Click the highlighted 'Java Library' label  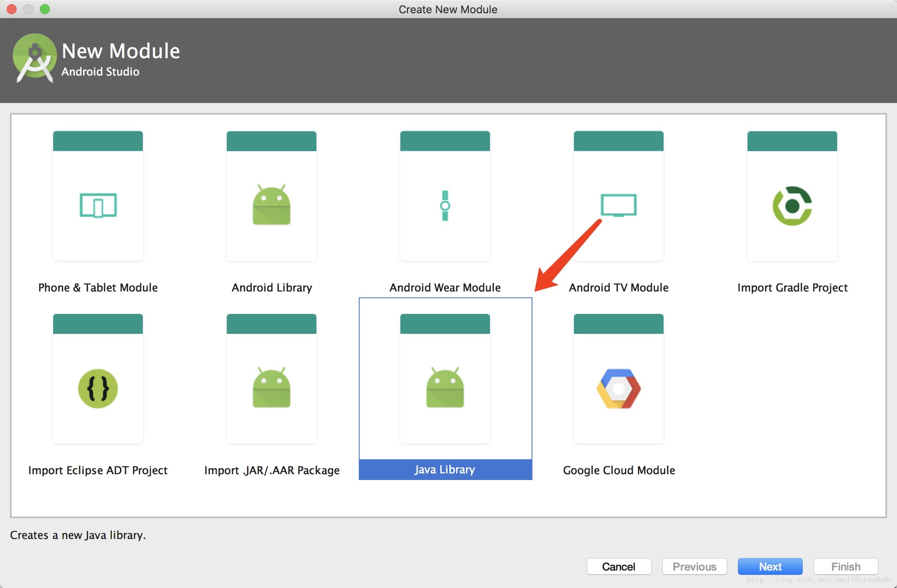click(445, 470)
